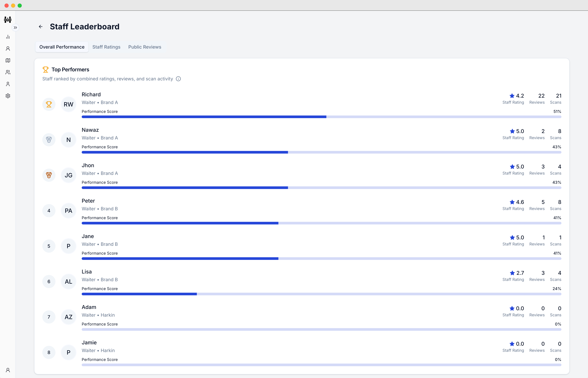Viewport: 588px width, 378px height.
Task: Open the multi-user team icon in sidebar
Action: 8,72
